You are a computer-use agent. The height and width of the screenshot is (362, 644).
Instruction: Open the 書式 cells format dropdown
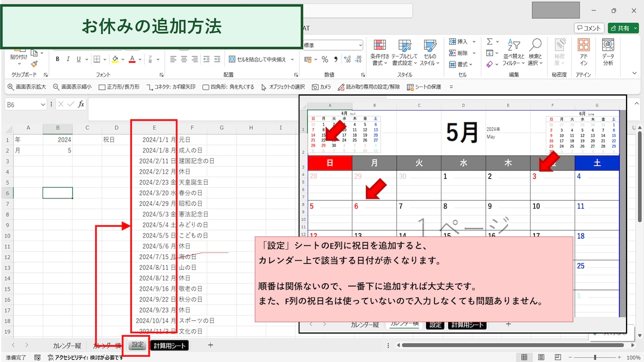(461, 64)
